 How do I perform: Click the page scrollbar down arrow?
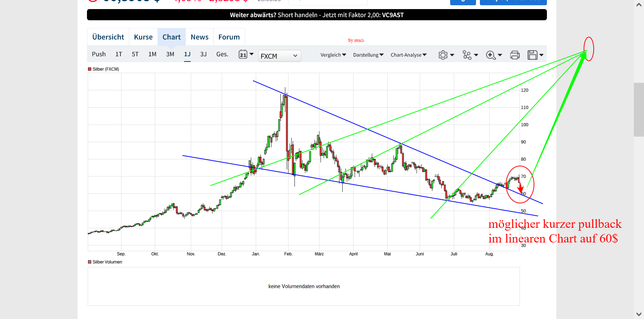[639, 314]
